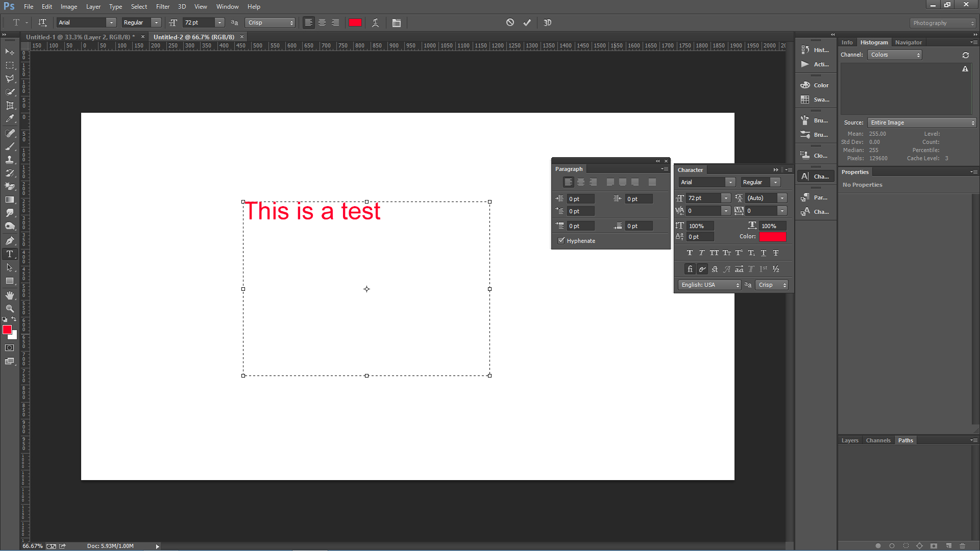
Task: Switch to the Channels tab
Action: tap(878, 440)
